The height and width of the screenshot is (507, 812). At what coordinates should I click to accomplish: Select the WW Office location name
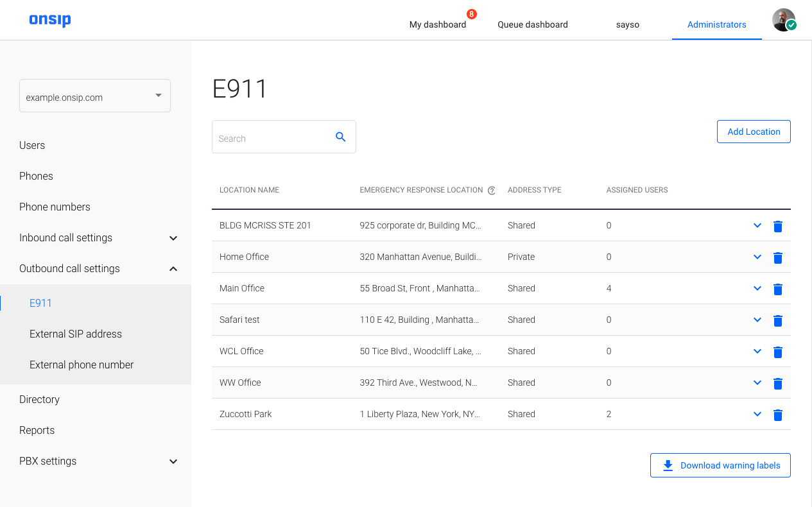pos(240,382)
